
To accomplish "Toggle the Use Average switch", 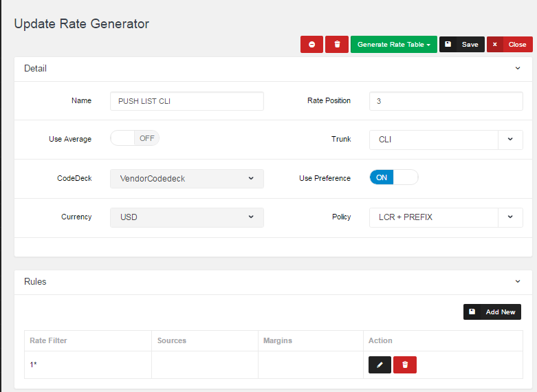I will [x=135, y=138].
